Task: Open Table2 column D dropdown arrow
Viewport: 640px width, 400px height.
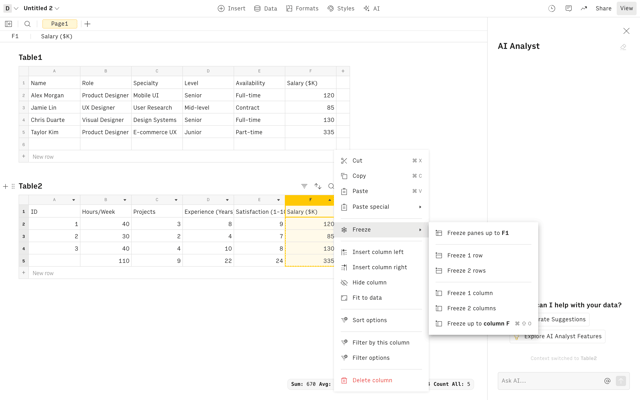Action: tap(227, 200)
